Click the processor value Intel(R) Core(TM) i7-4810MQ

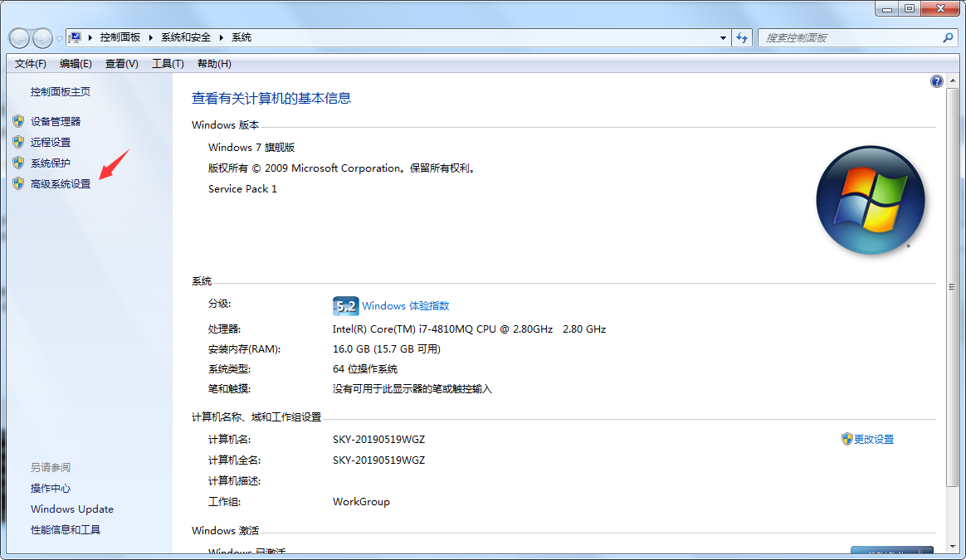pyautogui.click(x=470, y=329)
